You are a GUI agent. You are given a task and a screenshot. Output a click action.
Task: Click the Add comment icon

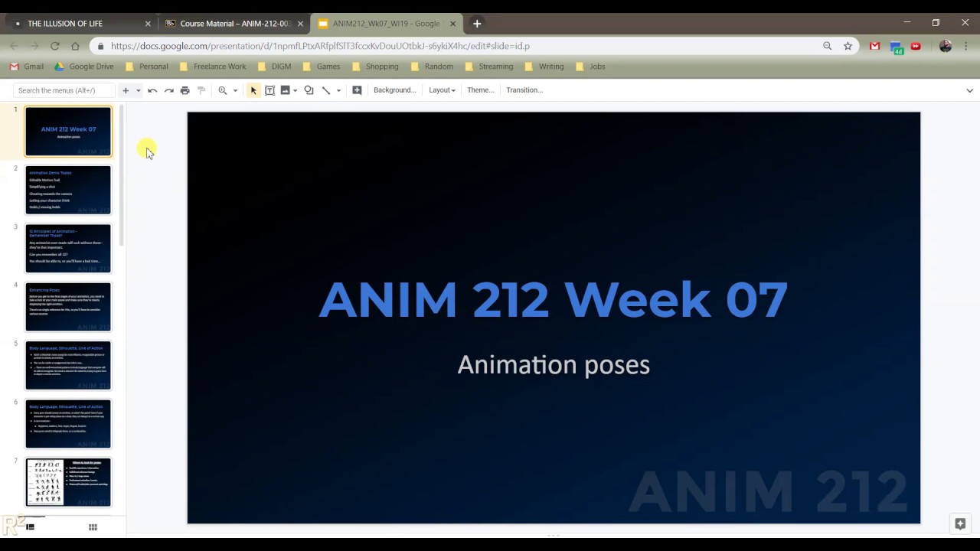coord(357,90)
